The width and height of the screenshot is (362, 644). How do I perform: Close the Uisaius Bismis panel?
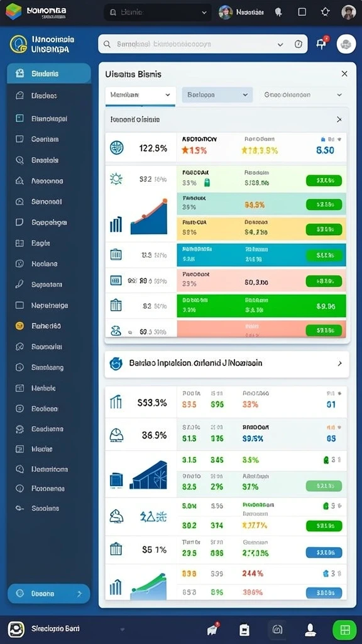pyautogui.click(x=344, y=74)
